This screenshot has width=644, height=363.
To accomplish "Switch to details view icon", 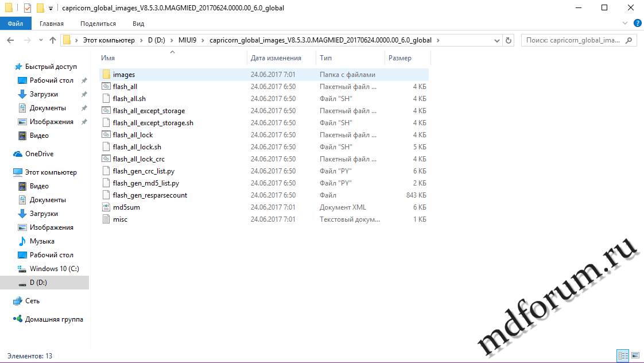I will 622,356.
